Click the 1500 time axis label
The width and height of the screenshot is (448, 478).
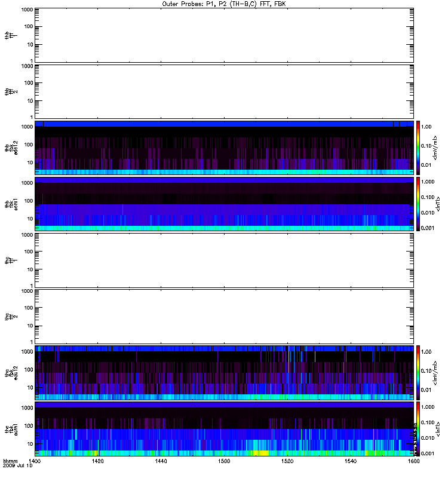tap(224, 461)
